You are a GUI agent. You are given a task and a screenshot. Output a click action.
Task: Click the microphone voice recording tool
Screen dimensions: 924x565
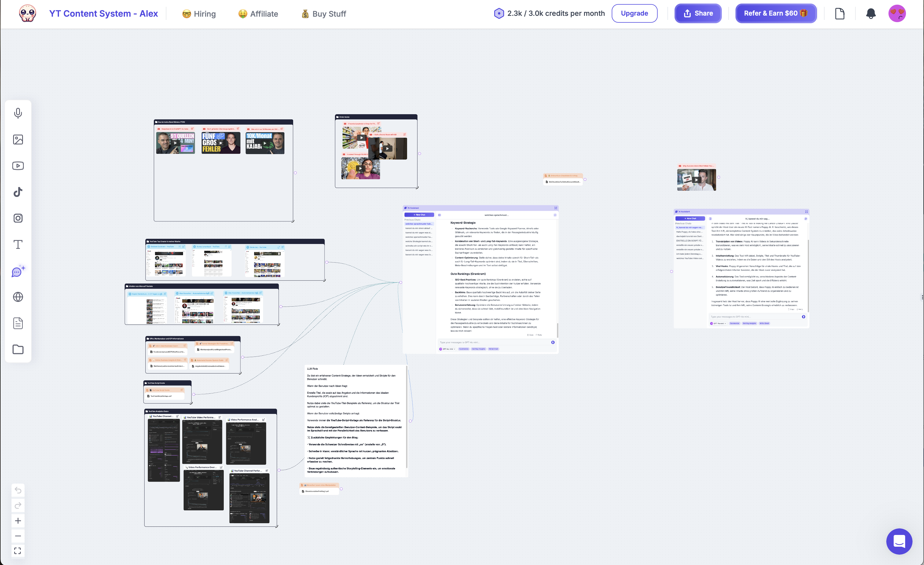18,113
